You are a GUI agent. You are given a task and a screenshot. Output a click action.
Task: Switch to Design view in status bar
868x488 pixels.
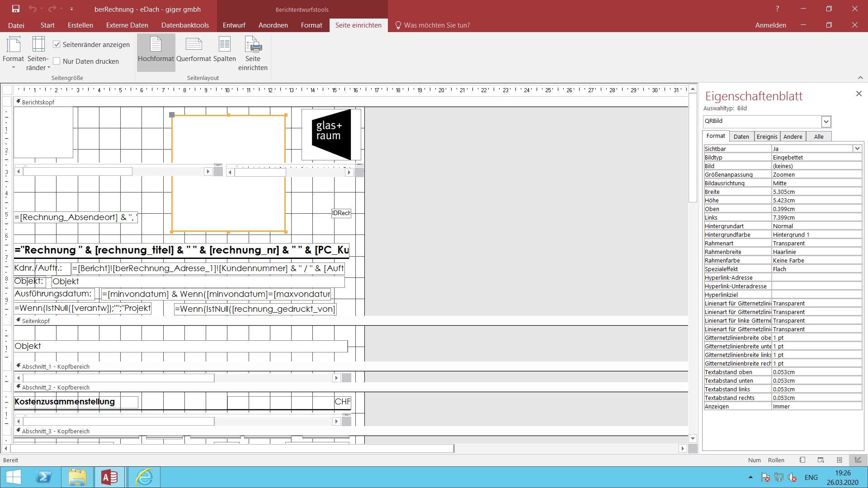858,460
